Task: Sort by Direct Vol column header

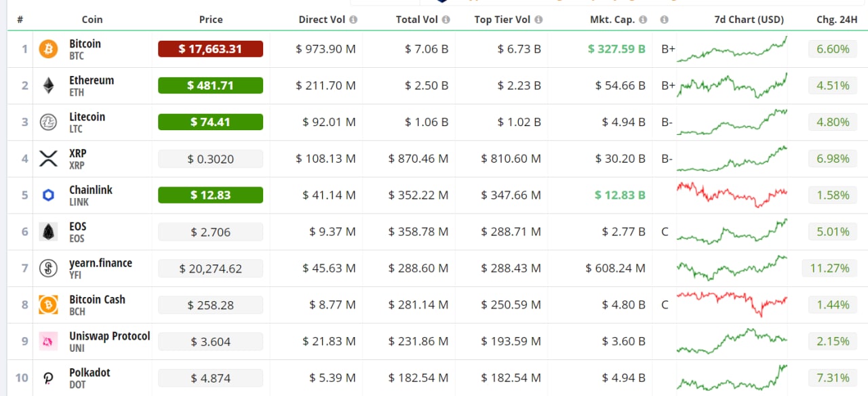Action: click(x=322, y=20)
